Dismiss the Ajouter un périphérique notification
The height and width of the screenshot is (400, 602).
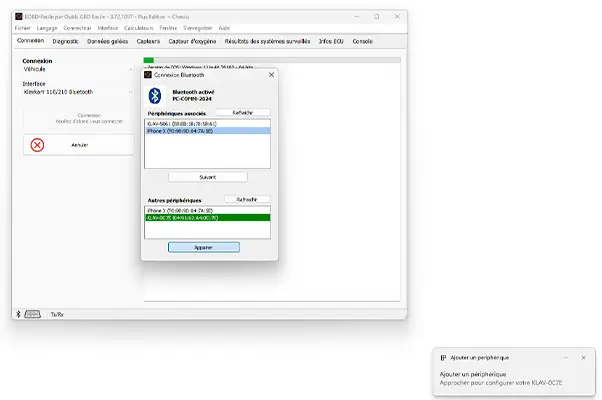point(584,357)
